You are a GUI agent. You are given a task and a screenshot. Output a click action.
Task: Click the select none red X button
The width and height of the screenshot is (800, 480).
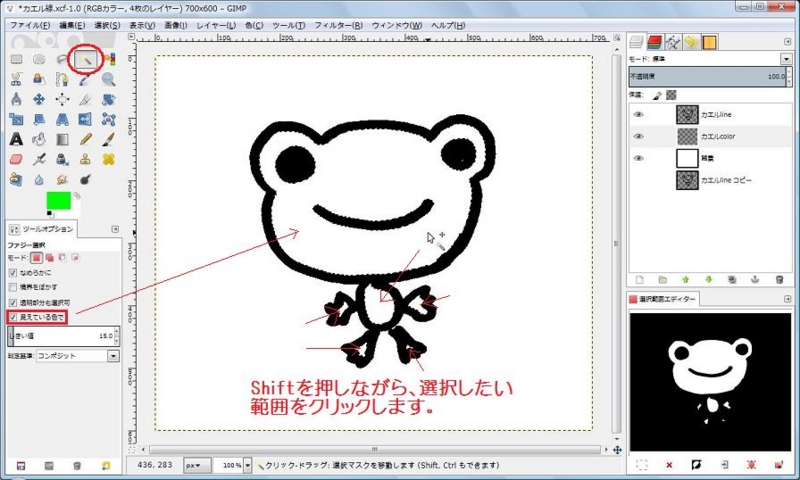[669, 465]
